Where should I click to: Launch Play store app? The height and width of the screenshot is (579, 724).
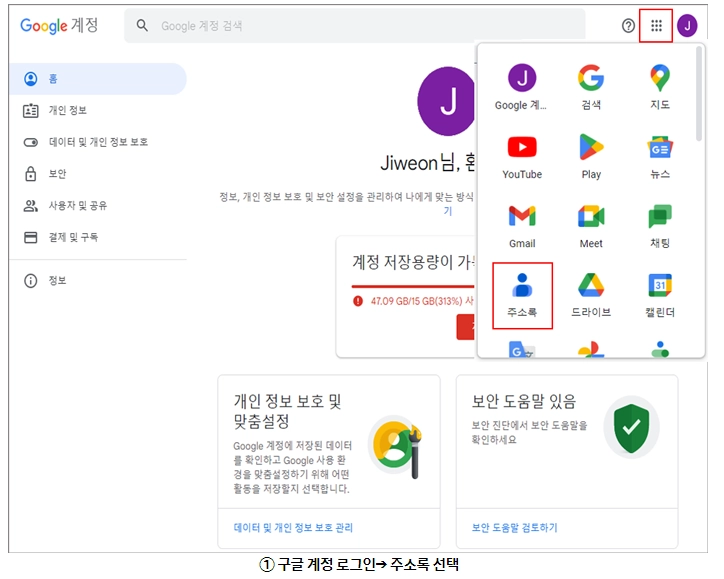pos(591,157)
